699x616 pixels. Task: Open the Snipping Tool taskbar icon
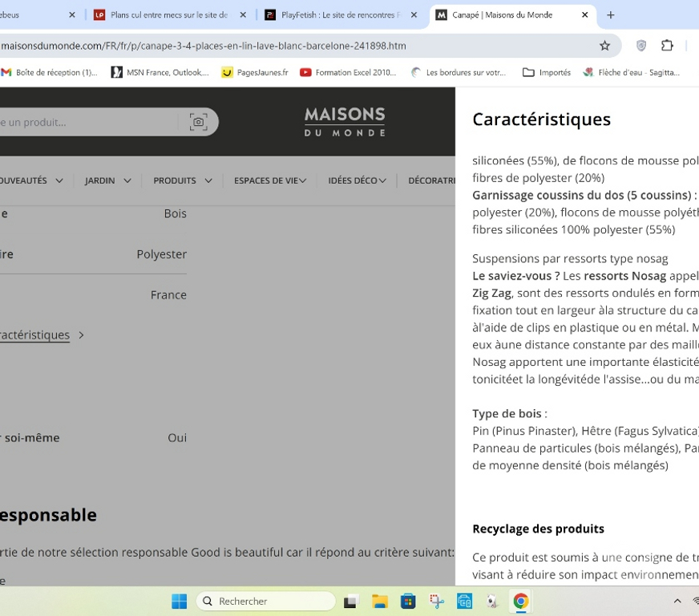pyautogui.click(x=436, y=602)
